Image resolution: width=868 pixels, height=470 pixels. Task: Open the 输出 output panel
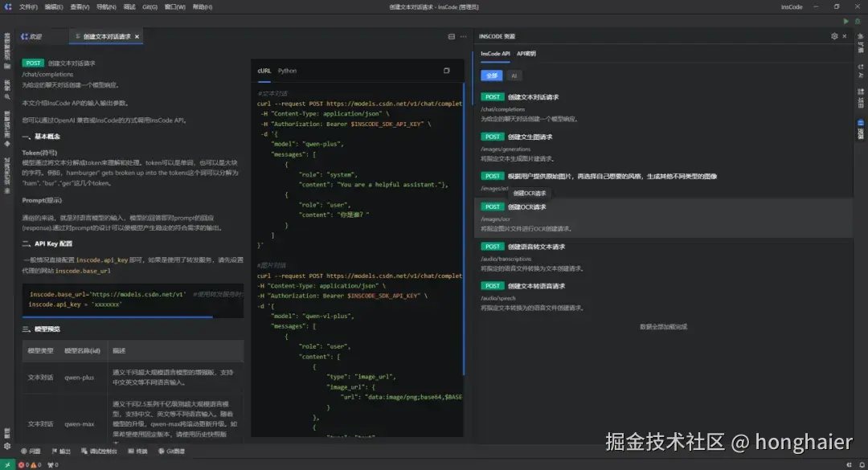pyautogui.click(x=61, y=452)
